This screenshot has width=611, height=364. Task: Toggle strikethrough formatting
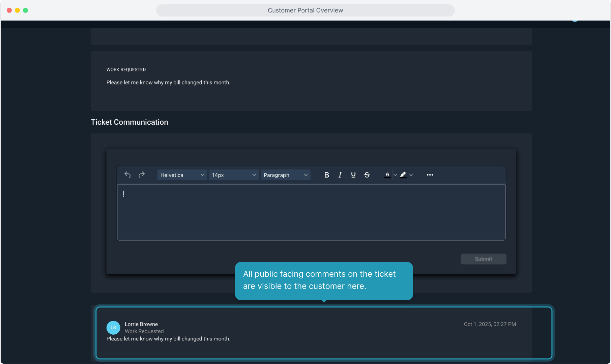[x=367, y=175]
